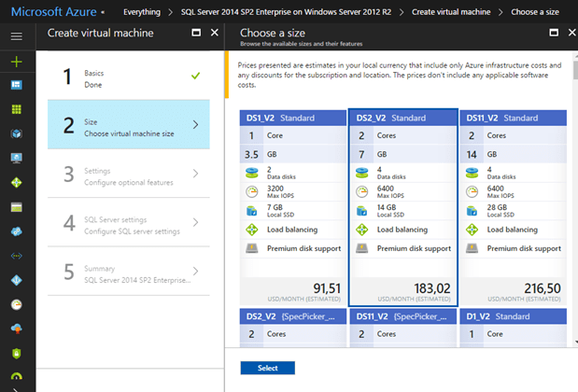This screenshot has width=578, height=392.
Task: Click the Microsoft Azure logo text
Action: (x=54, y=12)
